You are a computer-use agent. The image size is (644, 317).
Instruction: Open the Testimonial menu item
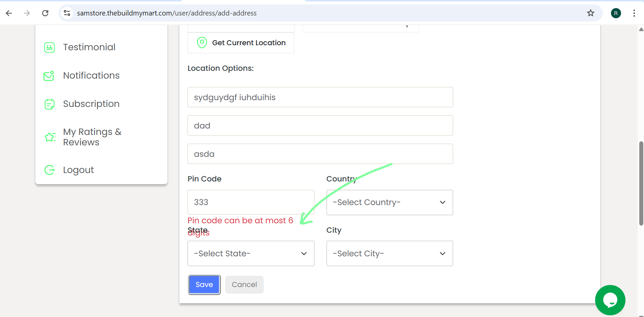(89, 47)
